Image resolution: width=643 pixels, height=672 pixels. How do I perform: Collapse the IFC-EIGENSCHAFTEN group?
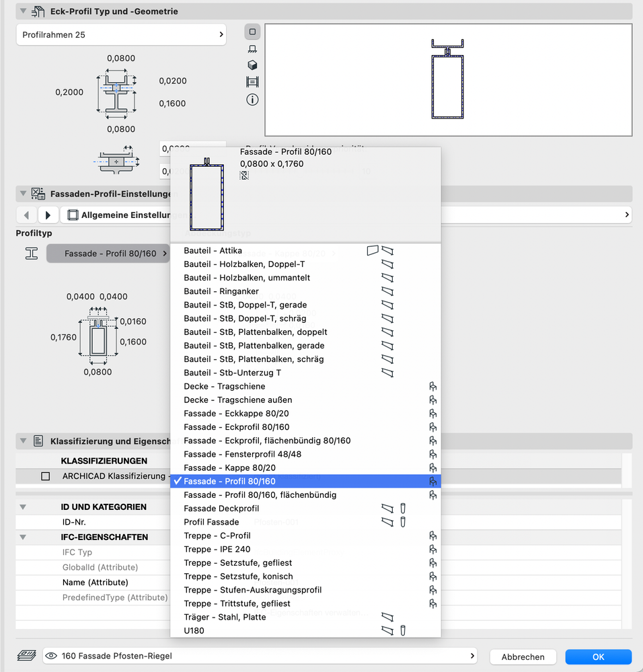24,537
